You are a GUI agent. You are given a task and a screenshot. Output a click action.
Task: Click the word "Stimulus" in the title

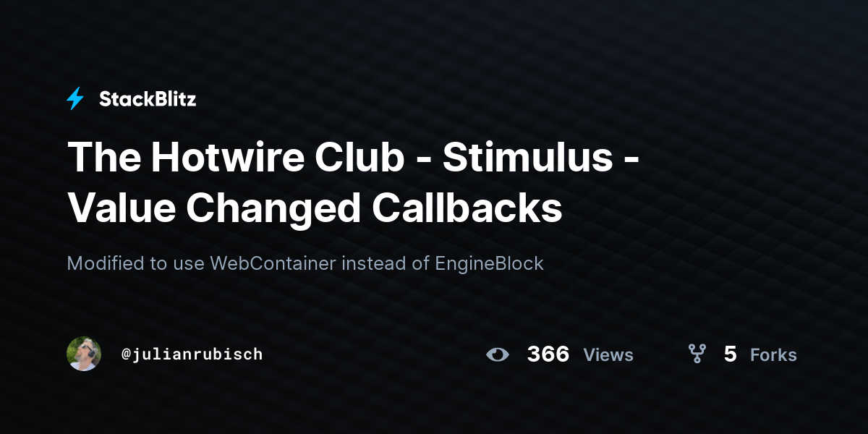tap(527, 158)
